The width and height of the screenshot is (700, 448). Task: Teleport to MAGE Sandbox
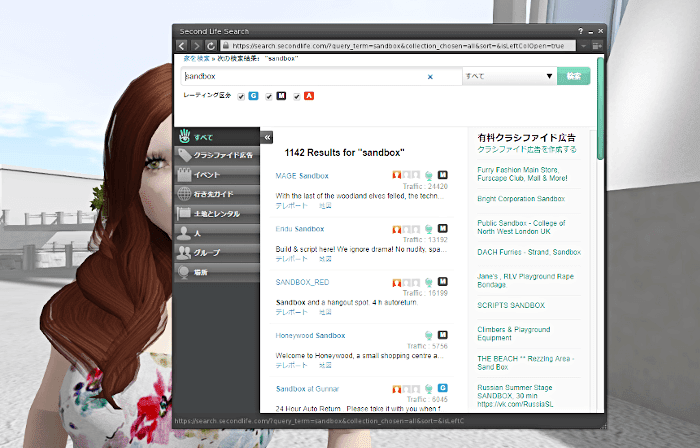[292, 206]
